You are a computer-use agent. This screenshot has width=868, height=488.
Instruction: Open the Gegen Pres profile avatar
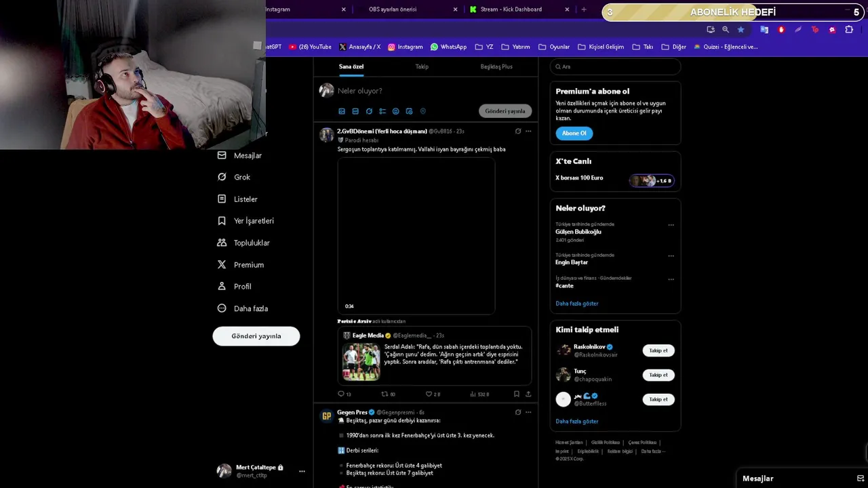[327, 415]
